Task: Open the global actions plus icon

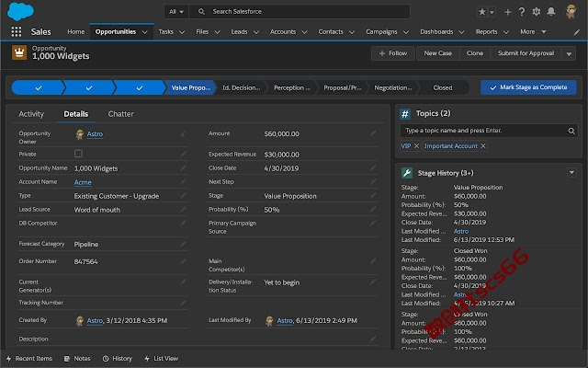Action: pos(507,12)
